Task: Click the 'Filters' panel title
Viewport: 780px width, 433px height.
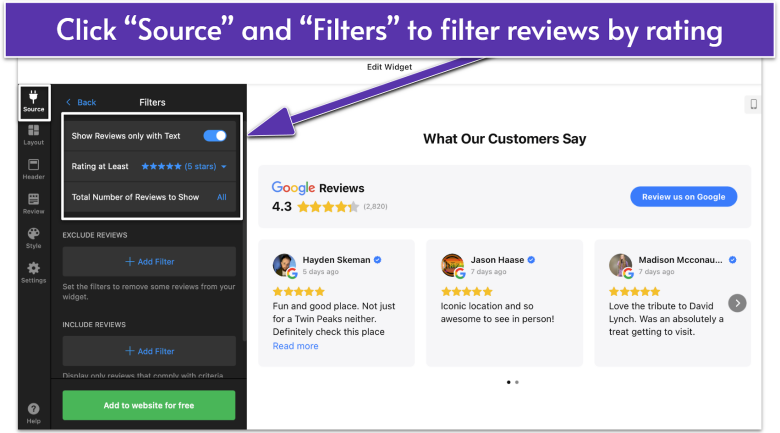Action: [x=152, y=102]
